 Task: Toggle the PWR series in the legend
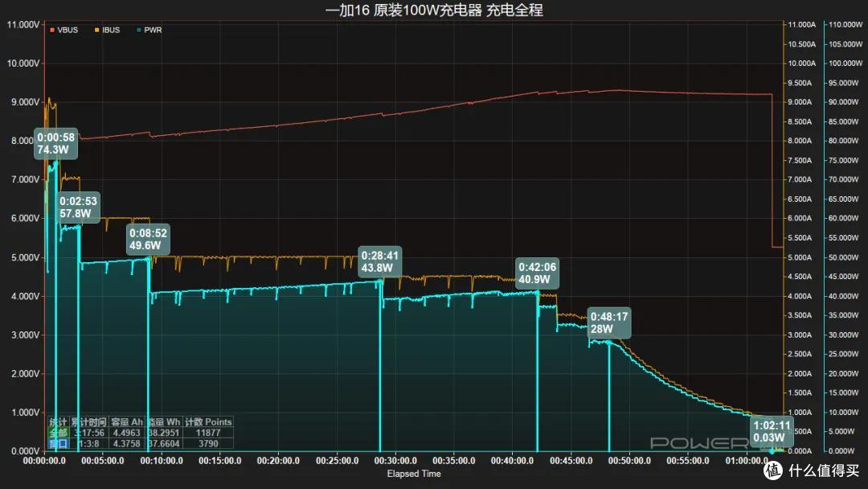149,30
